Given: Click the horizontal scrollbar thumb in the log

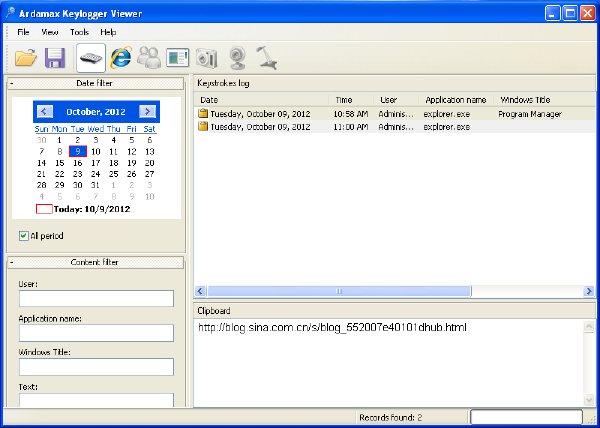Looking at the screenshot, I should 339,291.
